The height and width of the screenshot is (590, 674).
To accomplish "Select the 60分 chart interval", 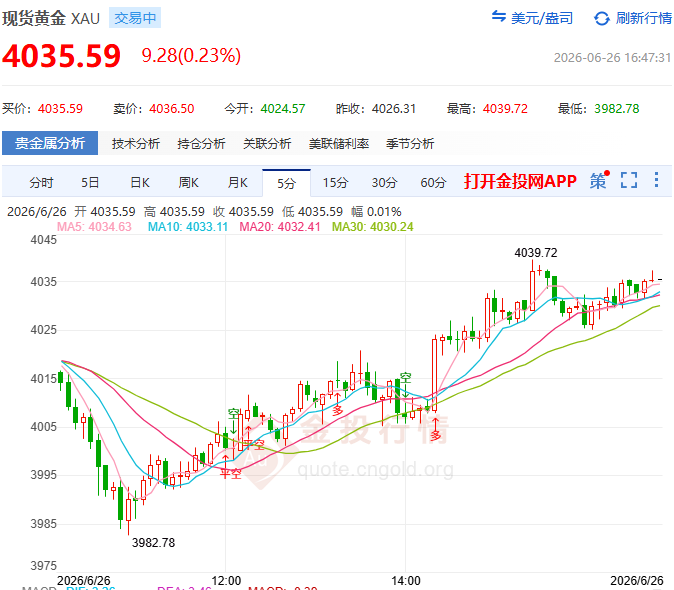I will pos(433,183).
